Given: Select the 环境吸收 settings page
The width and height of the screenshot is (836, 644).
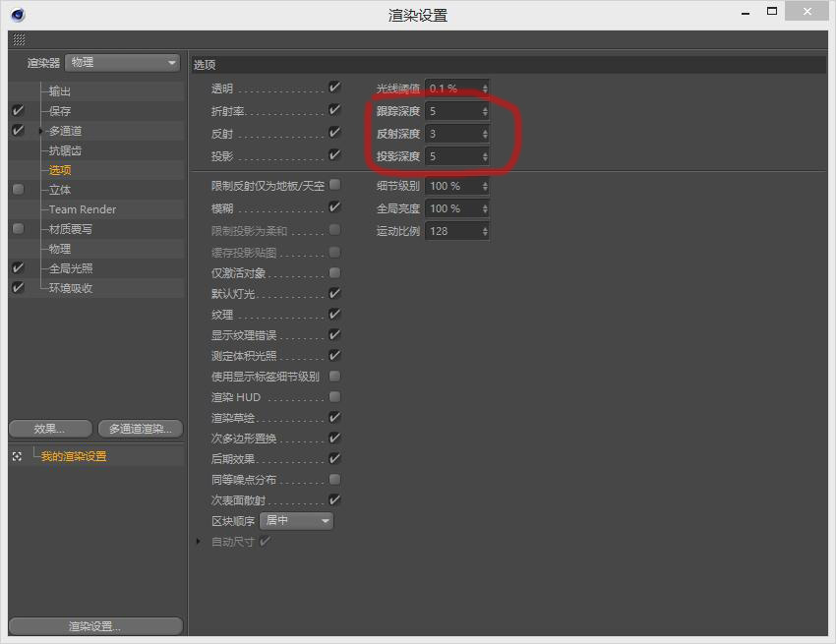Looking at the screenshot, I should [71, 288].
